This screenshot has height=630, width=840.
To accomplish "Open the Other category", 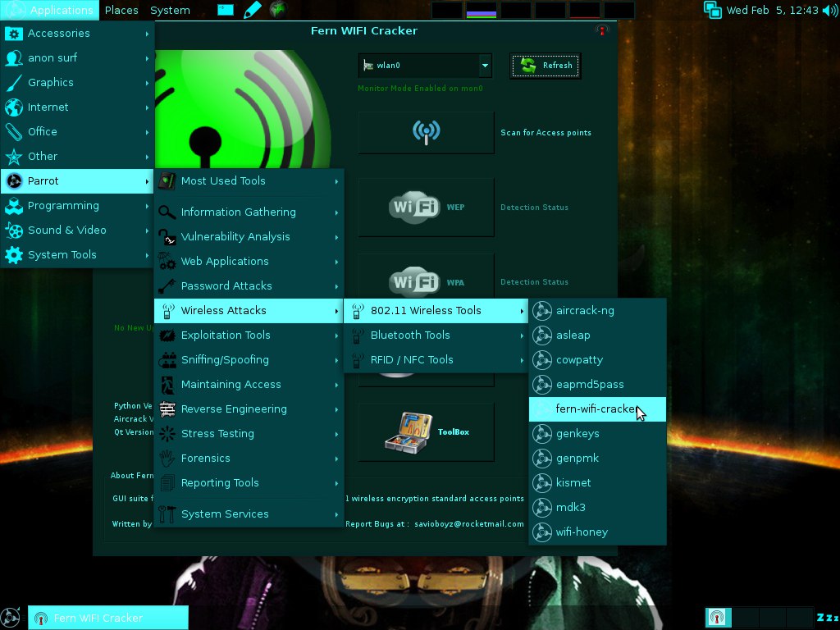I will [x=77, y=157].
